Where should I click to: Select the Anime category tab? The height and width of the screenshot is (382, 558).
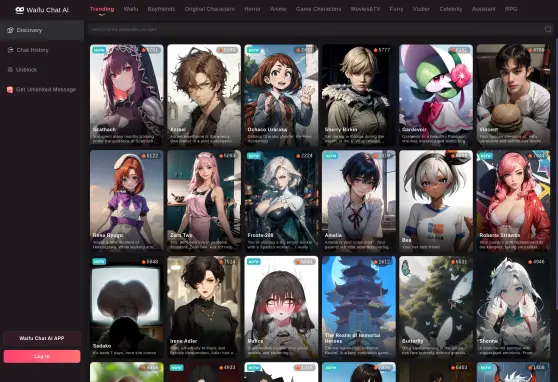coord(278,9)
